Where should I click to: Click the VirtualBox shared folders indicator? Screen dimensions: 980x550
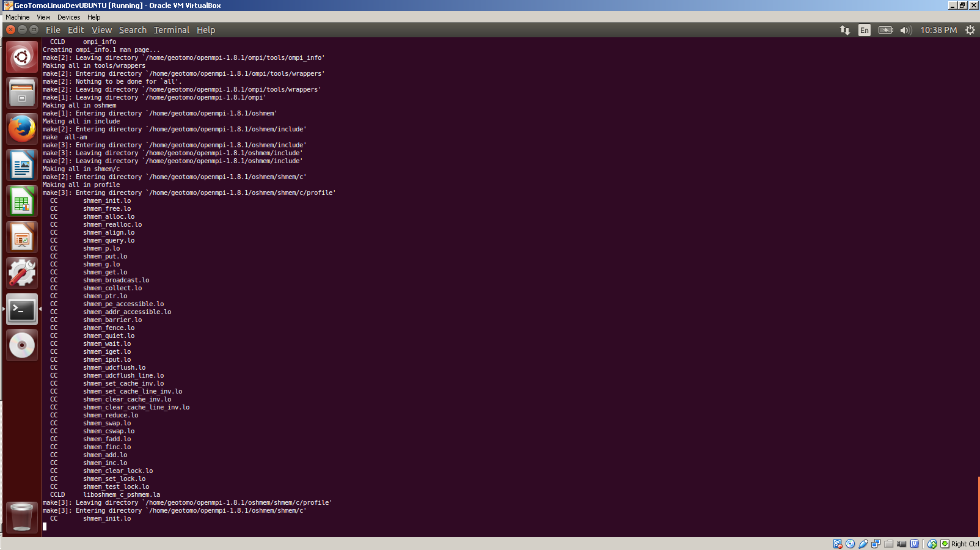tap(889, 544)
